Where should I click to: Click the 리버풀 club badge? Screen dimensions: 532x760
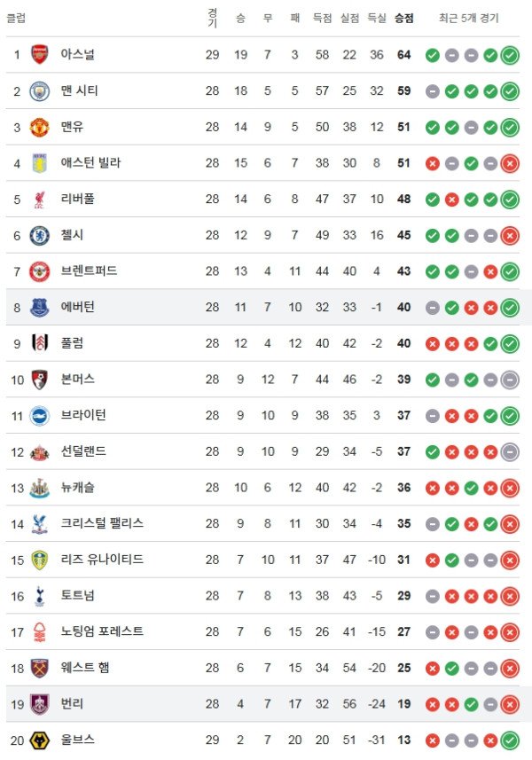coord(39,197)
